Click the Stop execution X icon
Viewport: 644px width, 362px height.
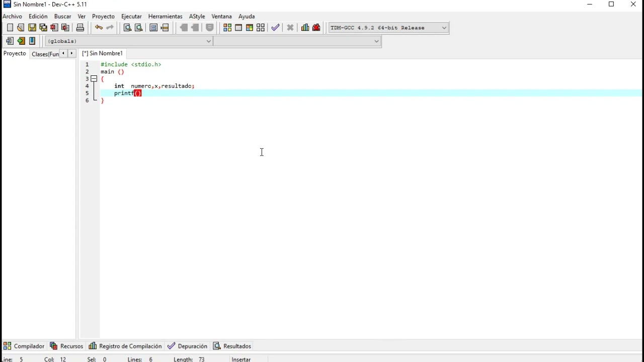(x=290, y=28)
